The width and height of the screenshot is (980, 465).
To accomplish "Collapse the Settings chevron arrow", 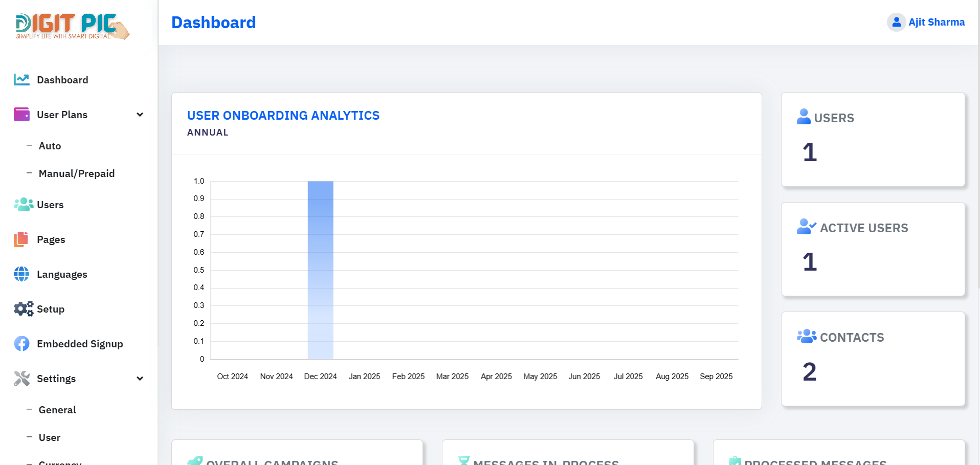I will (x=140, y=379).
